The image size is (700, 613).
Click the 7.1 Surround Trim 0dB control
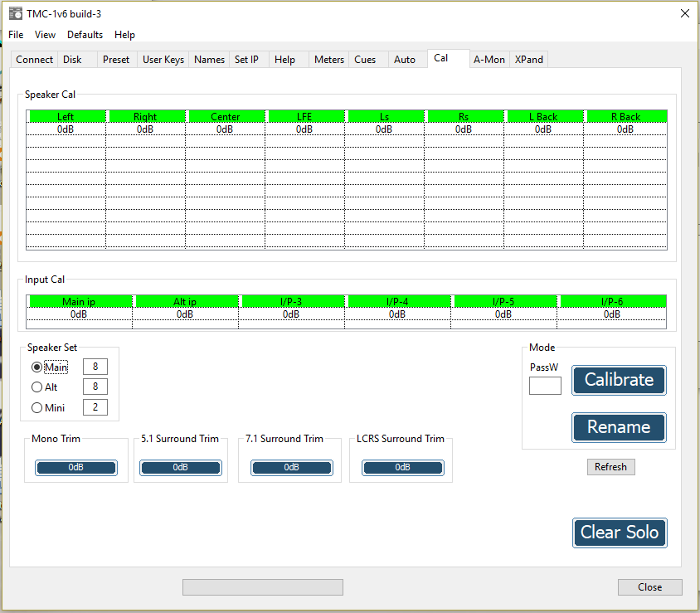pos(291,468)
